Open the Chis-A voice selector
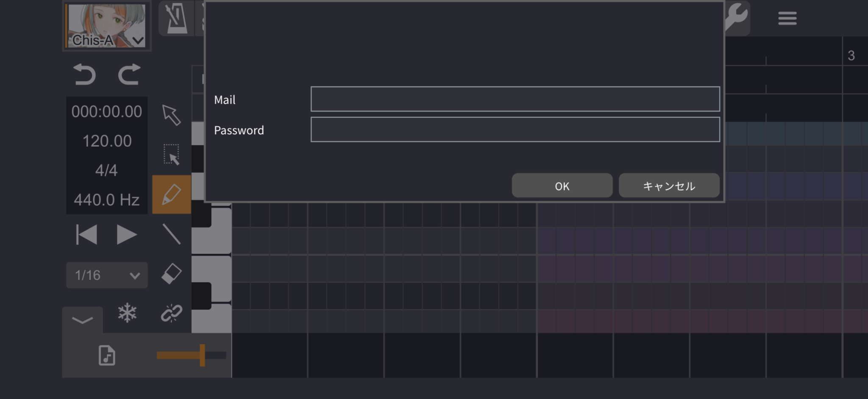This screenshot has height=399, width=868. (x=107, y=25)
